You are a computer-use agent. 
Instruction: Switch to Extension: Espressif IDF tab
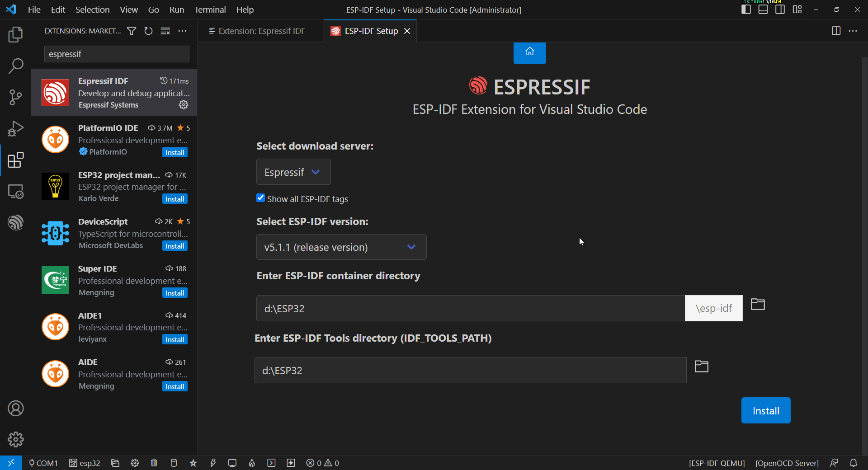tap(260, 31)
